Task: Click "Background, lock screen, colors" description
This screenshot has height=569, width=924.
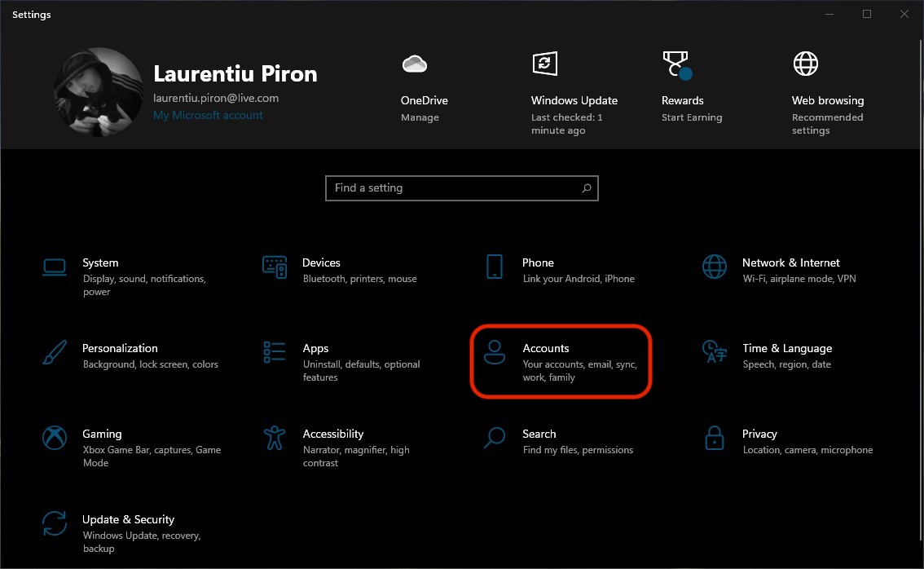Action: (x=150, y=364)
